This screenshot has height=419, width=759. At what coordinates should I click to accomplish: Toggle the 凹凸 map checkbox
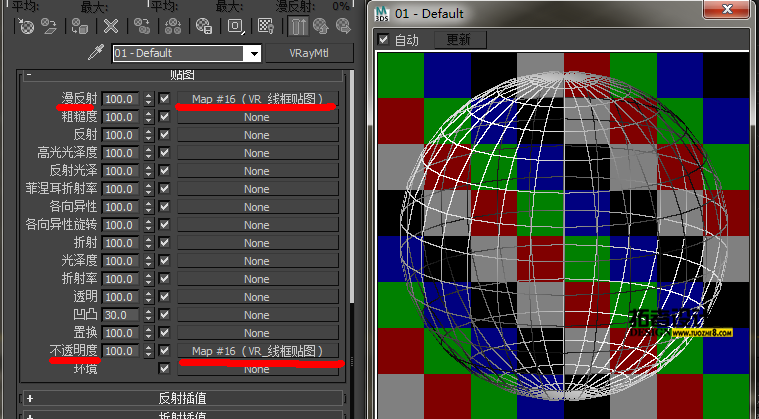coord(165,314)
